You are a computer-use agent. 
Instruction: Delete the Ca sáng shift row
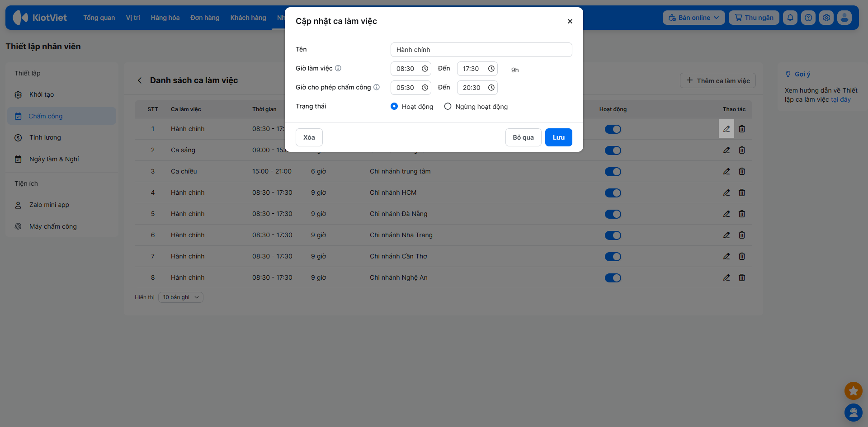tap(742, 150)
